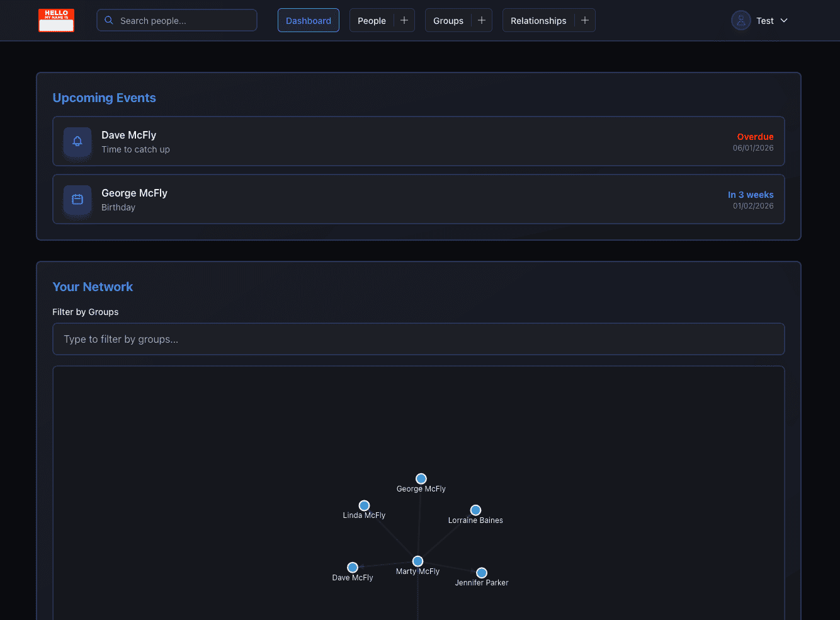Navigate to Relationships
This screenshot has height=620, width=840.
538,20
